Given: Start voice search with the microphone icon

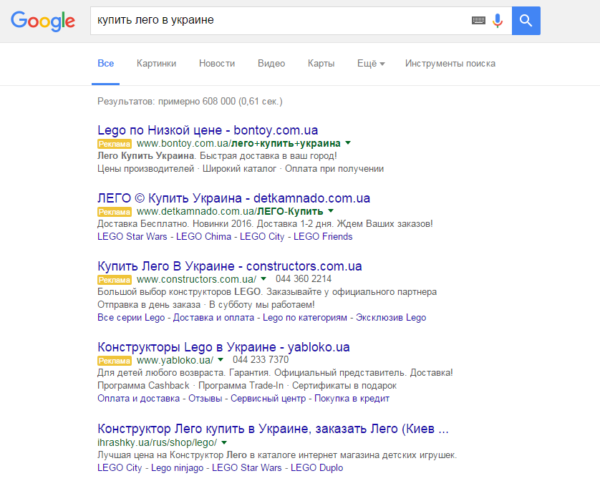Looking at the screenshot, I should tap(497, 21).
